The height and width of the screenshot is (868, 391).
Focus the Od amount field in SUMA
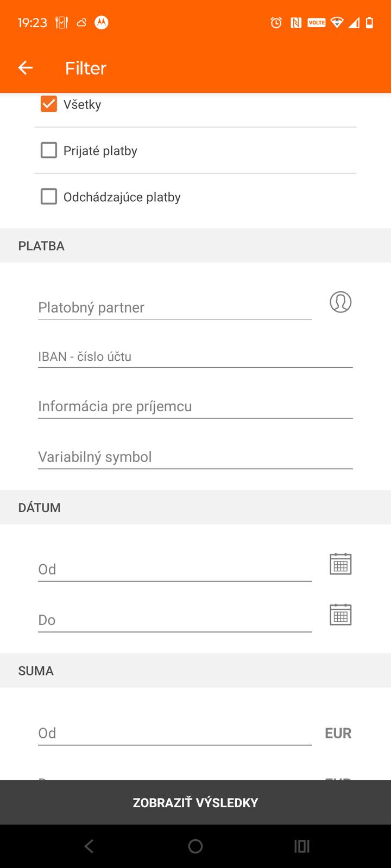174,733
